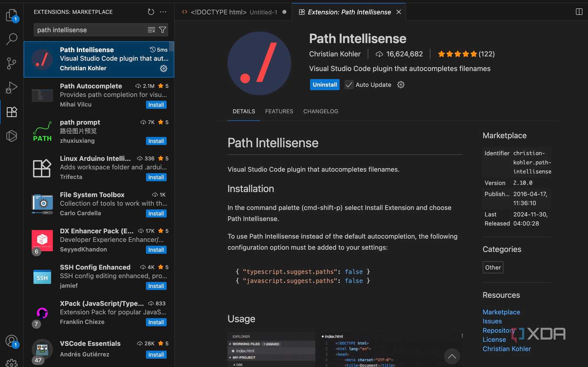Switch to the Features tab
The height and width of the screenshot is (367, 588).
(x=279, y=112)
